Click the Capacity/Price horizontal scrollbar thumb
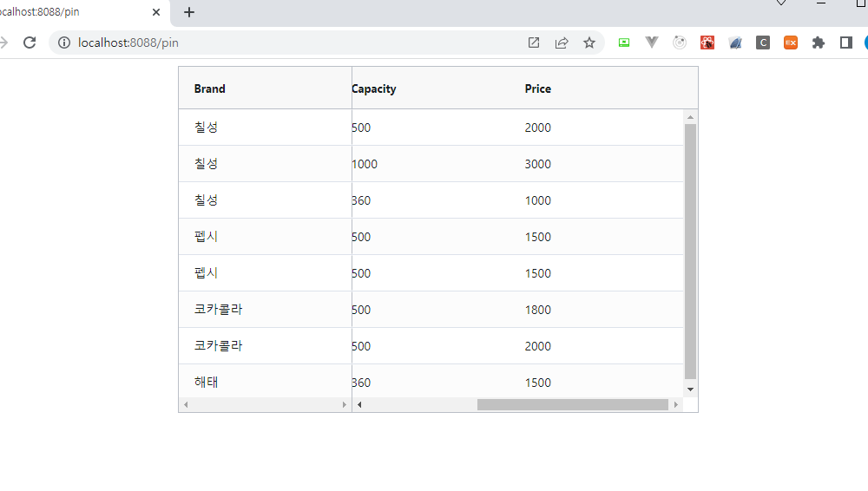Image resolution: width=868 pixels, height=491 pixels. pyautogui.click(x=572, y=404)
